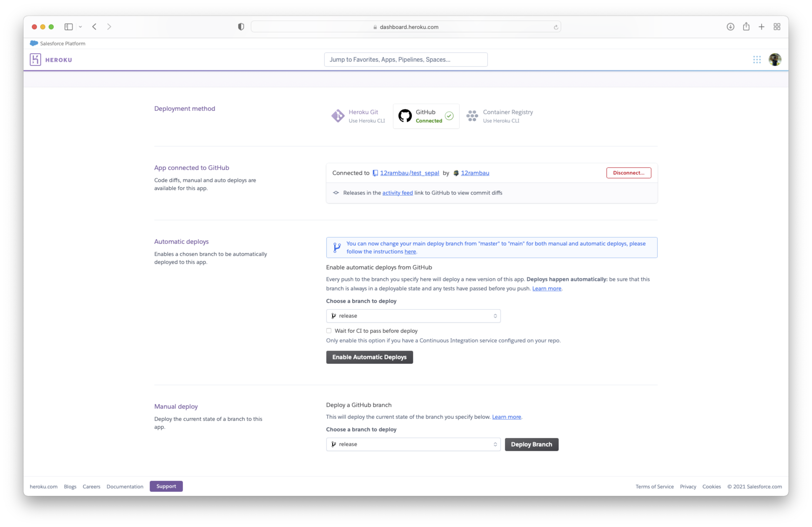Viewport: 812px width, 527px height.
Task: Click Enable Automatic Deploys button
Action: click(x=369, y=357)
